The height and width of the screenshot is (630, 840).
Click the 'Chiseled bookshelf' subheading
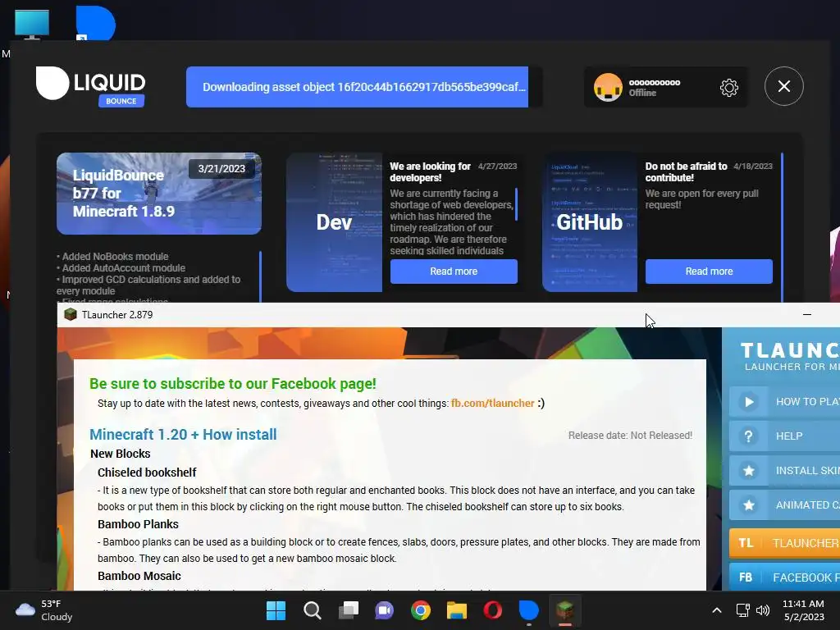click(147, 472)
